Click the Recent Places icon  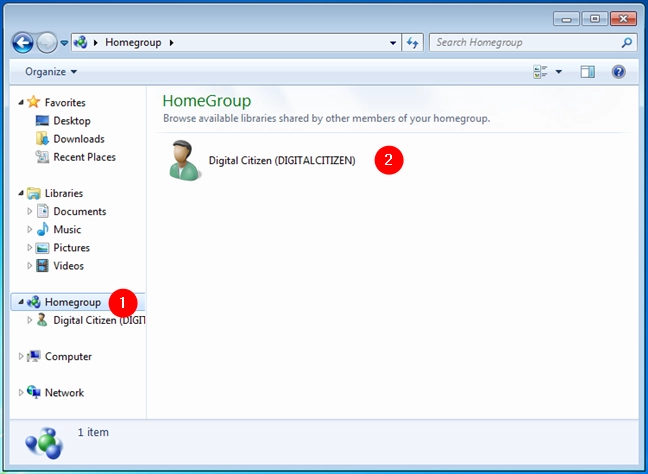pos(42,157)
